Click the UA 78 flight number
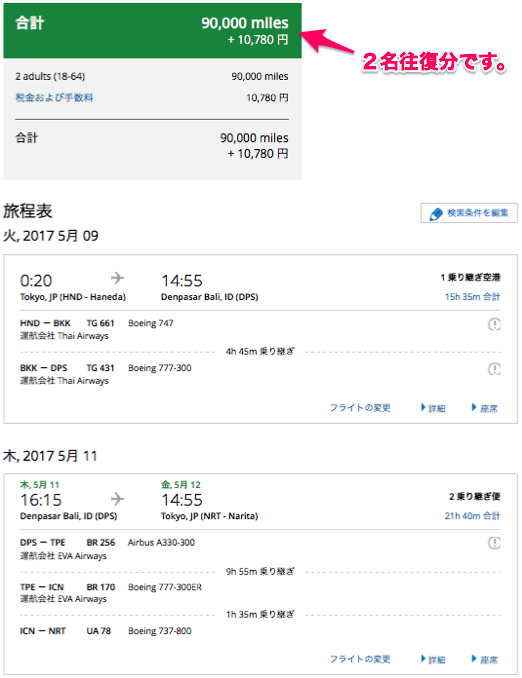The width and height of the screenshot is (522, 678). click(x=99, y=631)
